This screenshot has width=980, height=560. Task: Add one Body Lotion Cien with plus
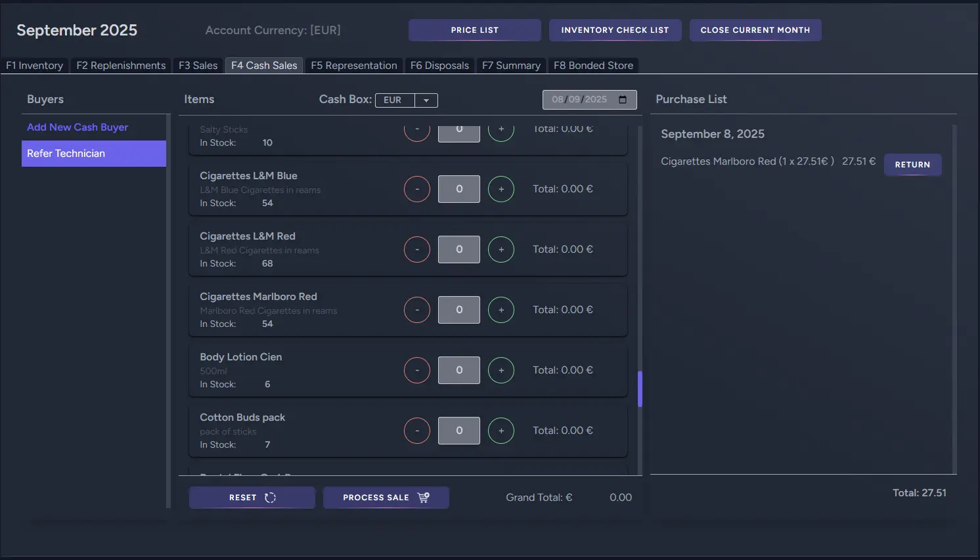point(501,370)
